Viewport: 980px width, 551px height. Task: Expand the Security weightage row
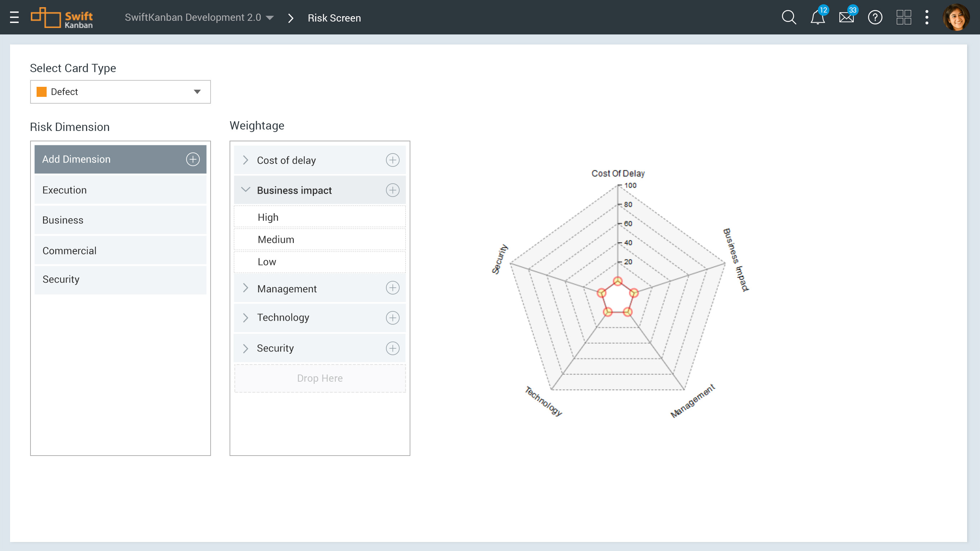point(246,348)
